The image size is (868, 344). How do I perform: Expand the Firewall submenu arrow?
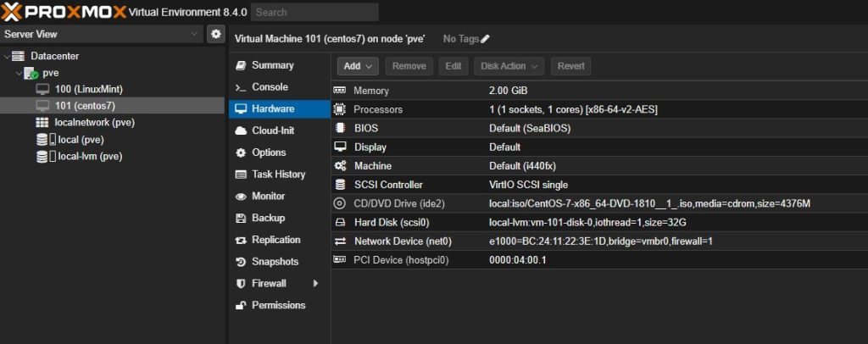coord(315,283)
